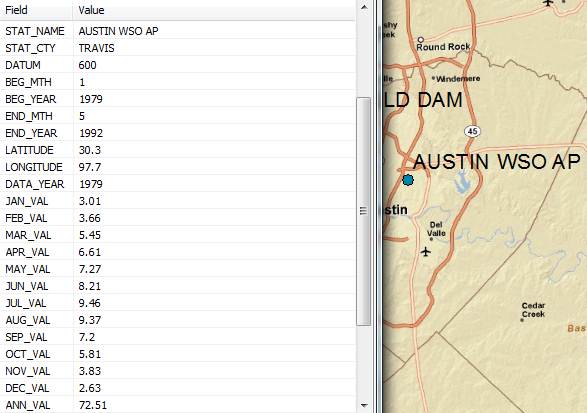Click the Cedar Creek place label
Viewport: 587px width, 413px height.
coord(533,310)
